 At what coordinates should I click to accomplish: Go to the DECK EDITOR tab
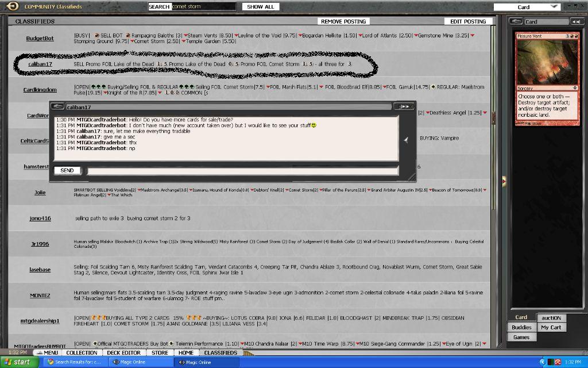tap(123, 352)
